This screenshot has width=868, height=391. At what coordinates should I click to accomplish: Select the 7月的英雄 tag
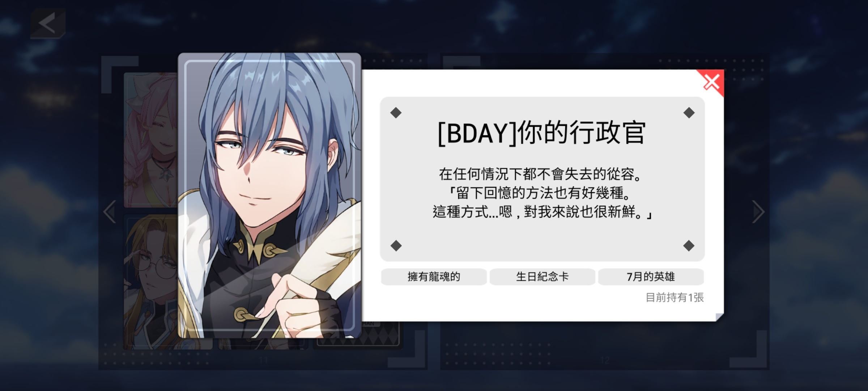[x=651, y=277]
